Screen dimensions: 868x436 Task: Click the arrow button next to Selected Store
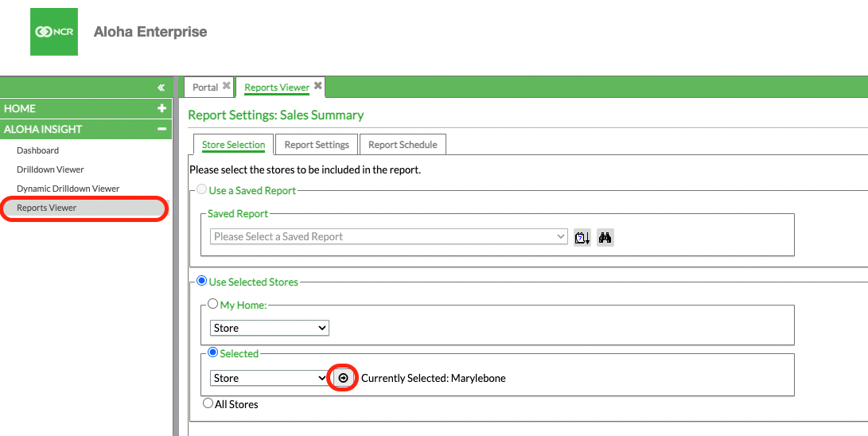343,378
